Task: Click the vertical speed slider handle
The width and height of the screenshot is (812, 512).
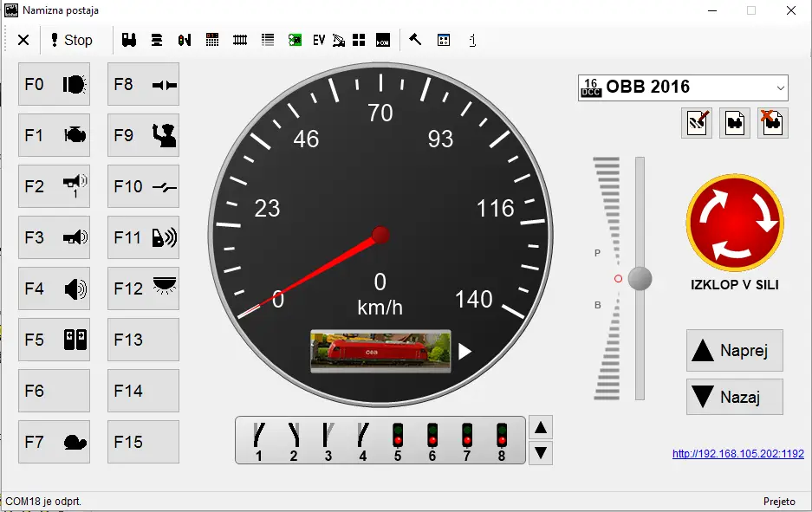Action: [x=640, y=278]
